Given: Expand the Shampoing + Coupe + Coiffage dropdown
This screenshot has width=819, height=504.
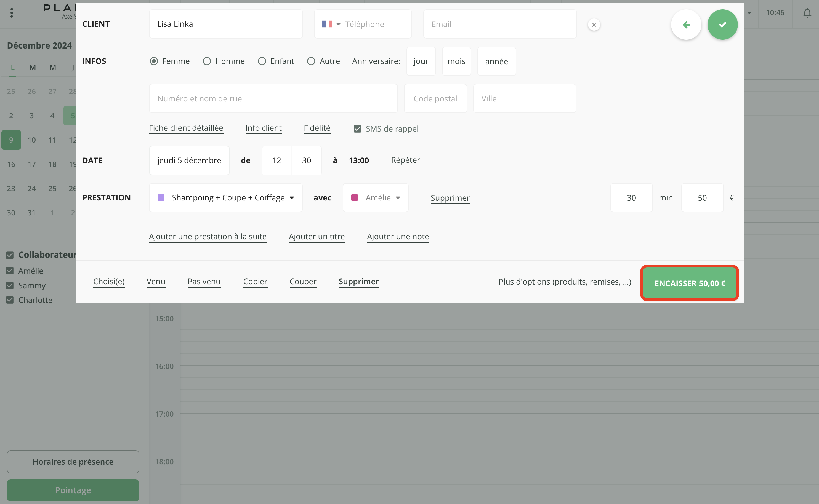Looking at the screenshot, I should pos(292,198).
